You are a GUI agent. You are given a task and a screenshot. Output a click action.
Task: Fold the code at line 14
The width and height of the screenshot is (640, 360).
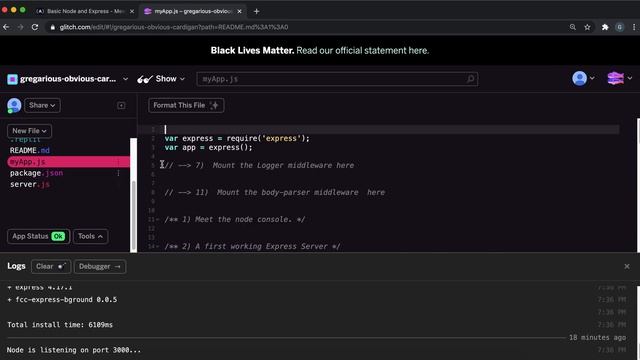pyautogui.click(x=158, y=247)
